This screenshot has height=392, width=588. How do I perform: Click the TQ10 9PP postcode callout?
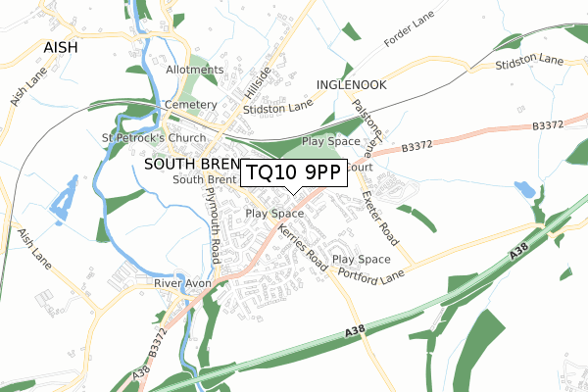coord(294,172)
